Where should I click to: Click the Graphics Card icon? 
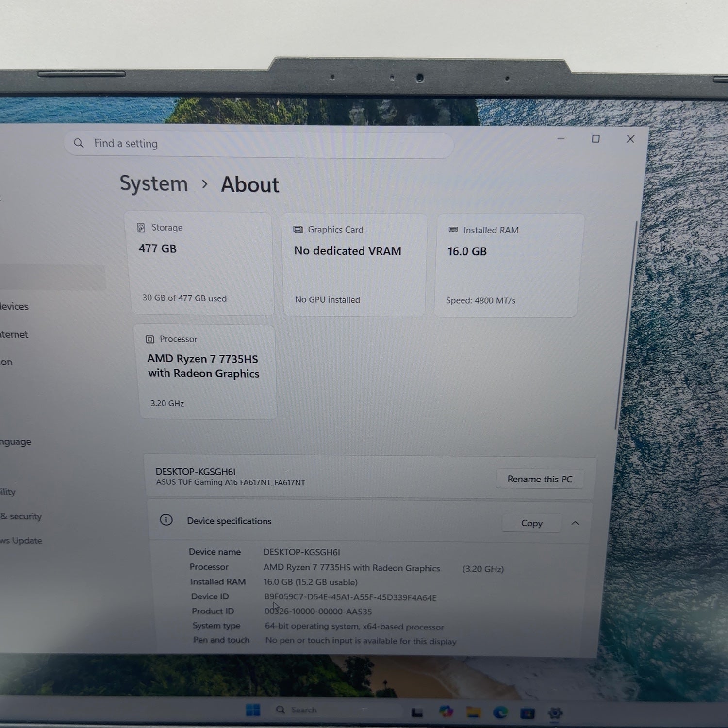[x=298, y=230]
